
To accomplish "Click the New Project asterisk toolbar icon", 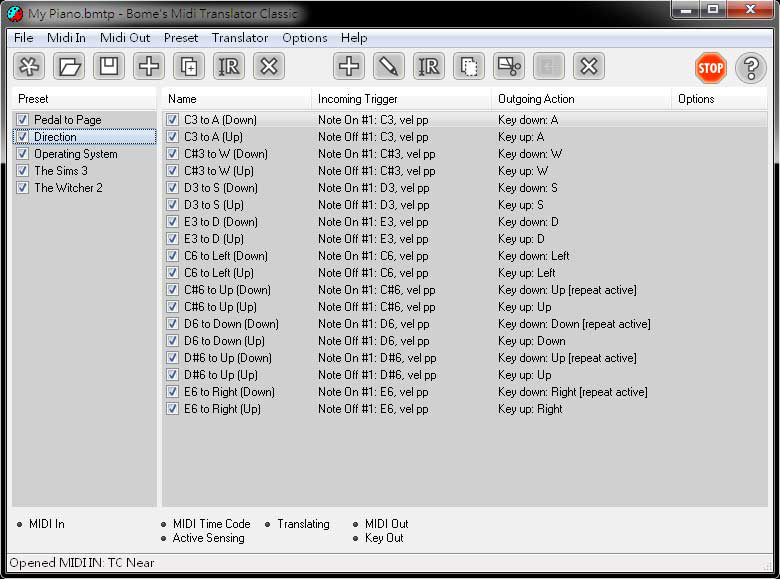I will (x=29, y=66).
